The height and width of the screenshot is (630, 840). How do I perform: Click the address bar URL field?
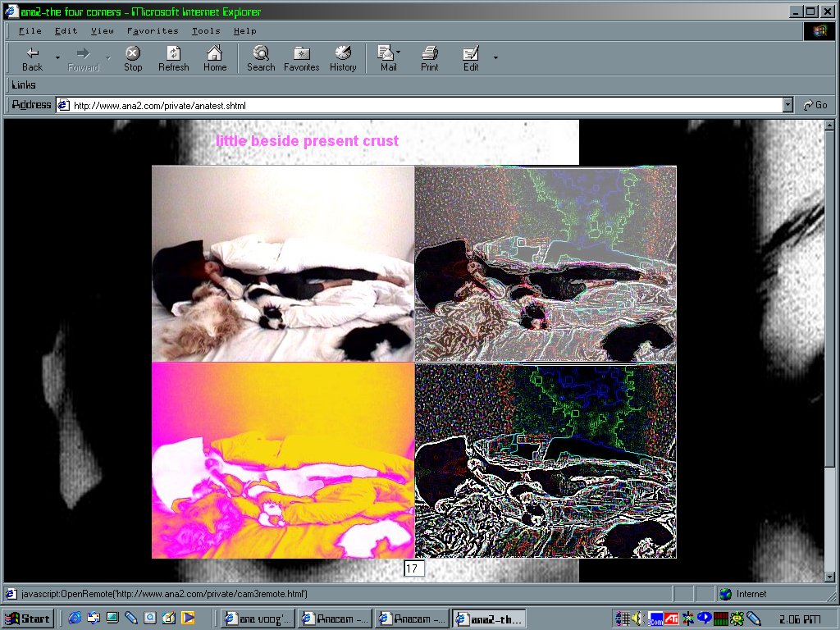pyautogui.click(x=418, y=105)
